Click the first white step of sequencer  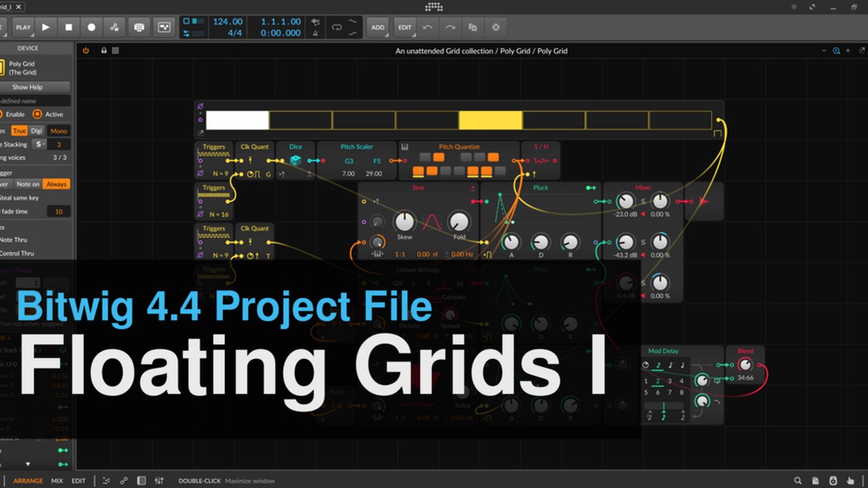pos(237,120)
